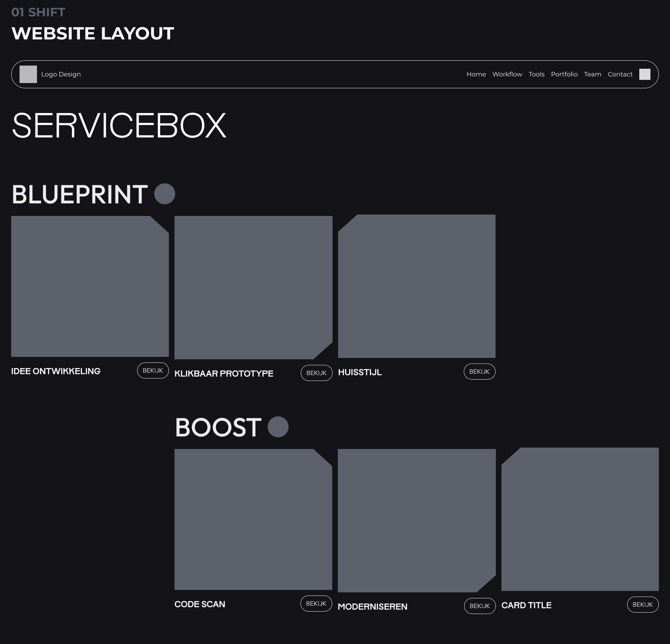Click BEKIJK button for Klikbaar Prototype
Screen dimensions: 670x644
317,373
